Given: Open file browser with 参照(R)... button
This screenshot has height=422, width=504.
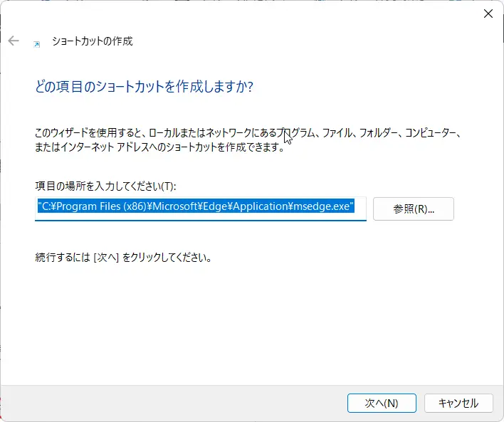Looking at the screenshot, I should click(413, 209).
